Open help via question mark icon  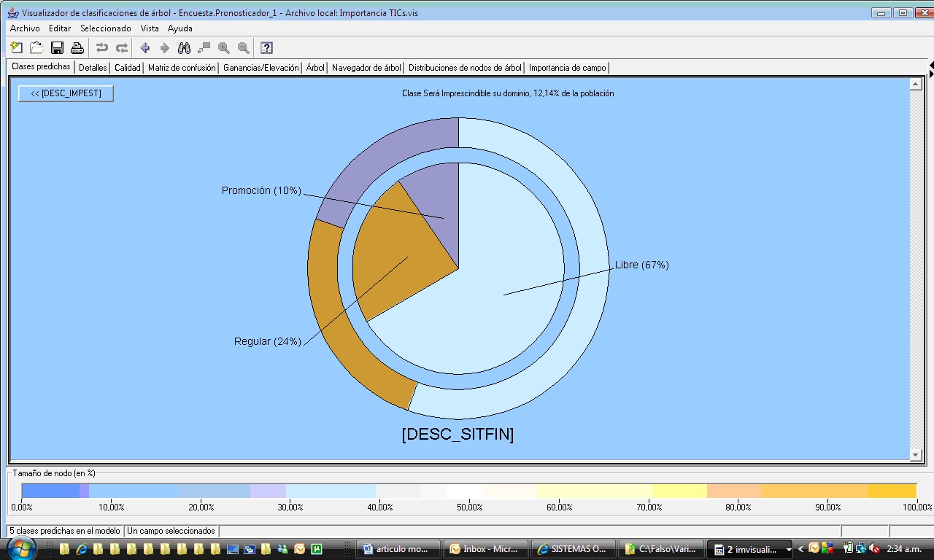pos(266,48)
